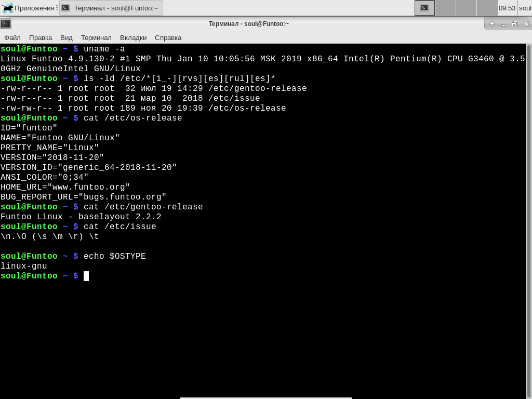Image resolution: width=532 pixels, height=399 pixels.
Task: Click the '/etc/os-release' entry in ls output
Action: [247, 108]
